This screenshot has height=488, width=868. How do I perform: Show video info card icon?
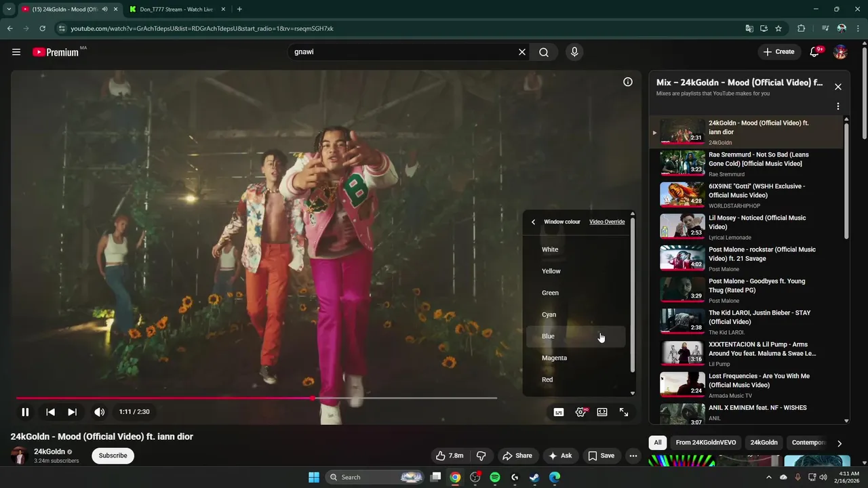628,82
